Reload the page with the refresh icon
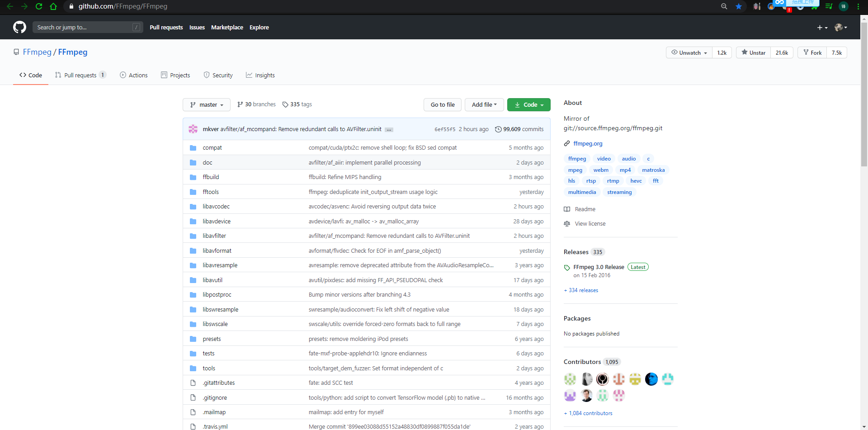 (x=39, y=6)
